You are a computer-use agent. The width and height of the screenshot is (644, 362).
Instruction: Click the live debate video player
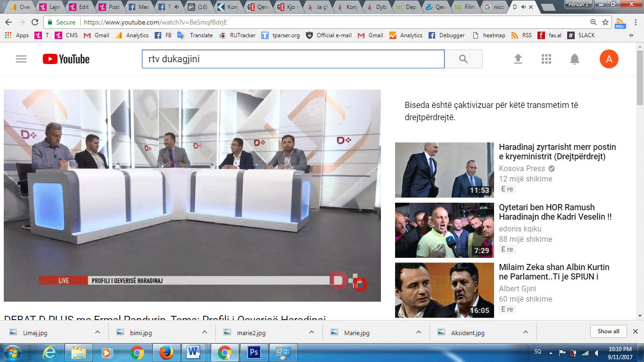pyautogui.click(x=192, y=196)
